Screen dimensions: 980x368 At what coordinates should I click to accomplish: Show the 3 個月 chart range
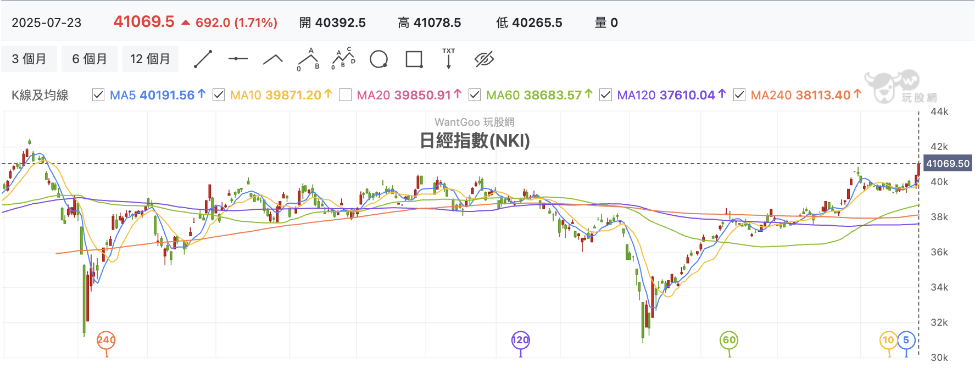(29, 59)
